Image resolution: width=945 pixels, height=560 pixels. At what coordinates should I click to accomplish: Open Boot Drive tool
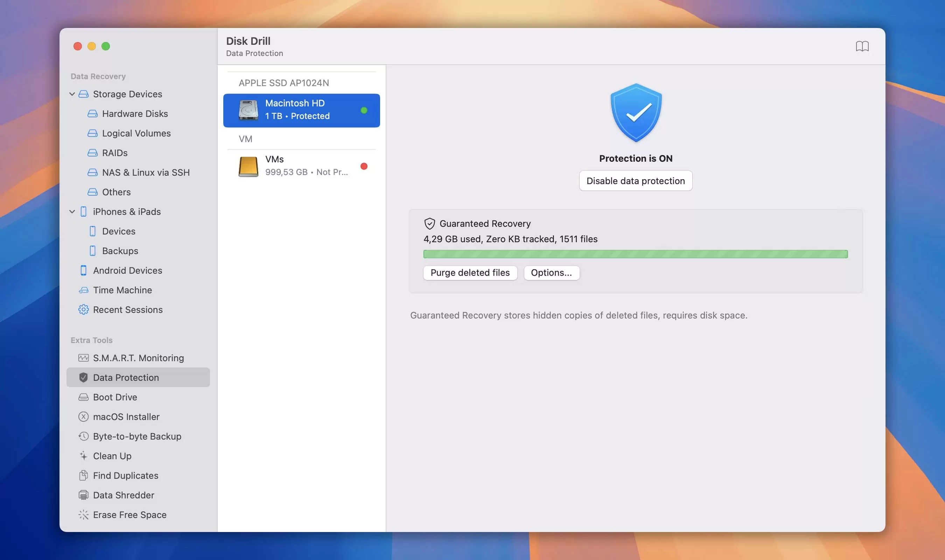point(115,397)
